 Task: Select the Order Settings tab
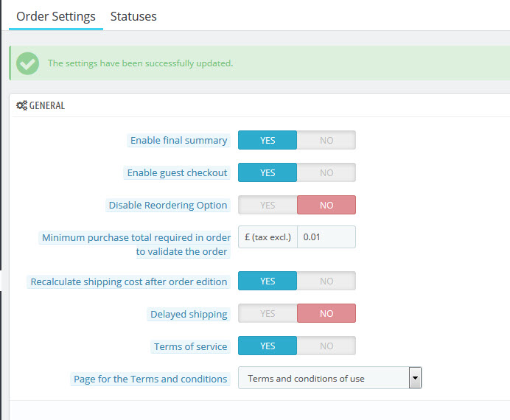[x=56, y=16]
